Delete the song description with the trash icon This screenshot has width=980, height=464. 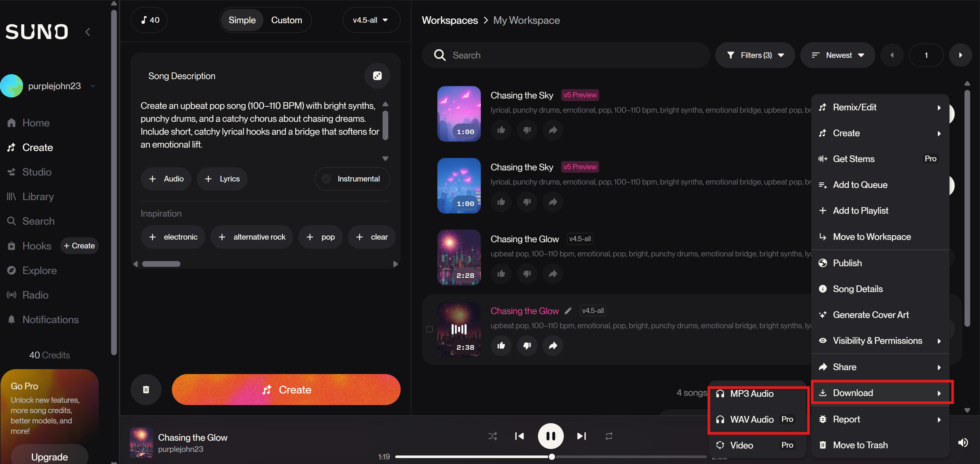pos(146,389)
